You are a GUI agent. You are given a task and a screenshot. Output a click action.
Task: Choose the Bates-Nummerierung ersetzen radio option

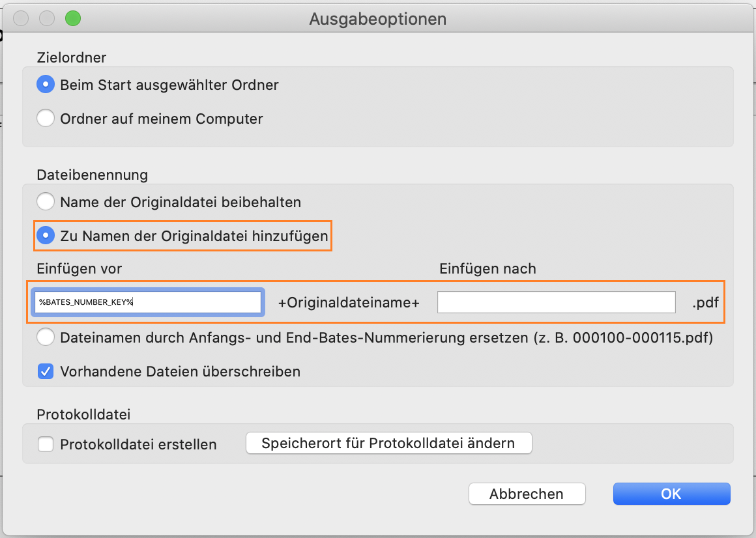[x=46, y=338]
